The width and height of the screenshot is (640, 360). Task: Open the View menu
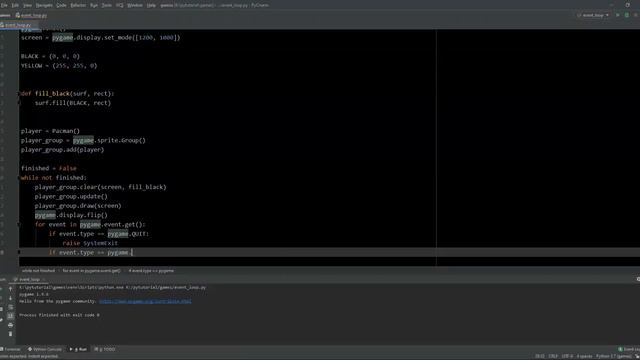(x=27, y=5)
